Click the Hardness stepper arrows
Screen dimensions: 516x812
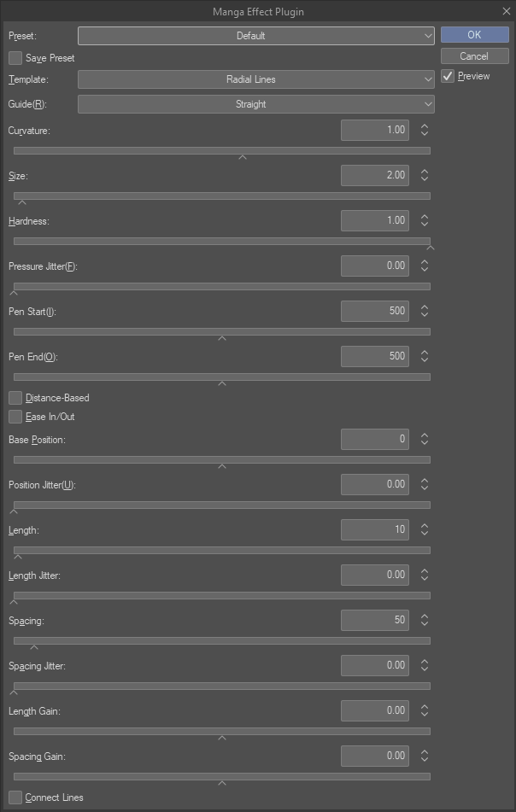(425, 220)
